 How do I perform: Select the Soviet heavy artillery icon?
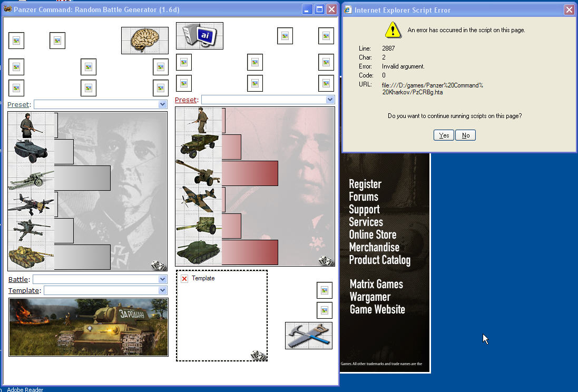[199, 173]
